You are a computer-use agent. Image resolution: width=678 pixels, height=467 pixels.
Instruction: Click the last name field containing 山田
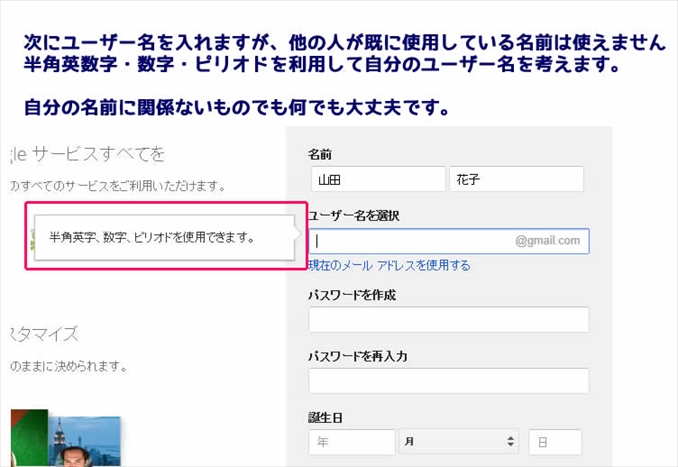[377, 179]
